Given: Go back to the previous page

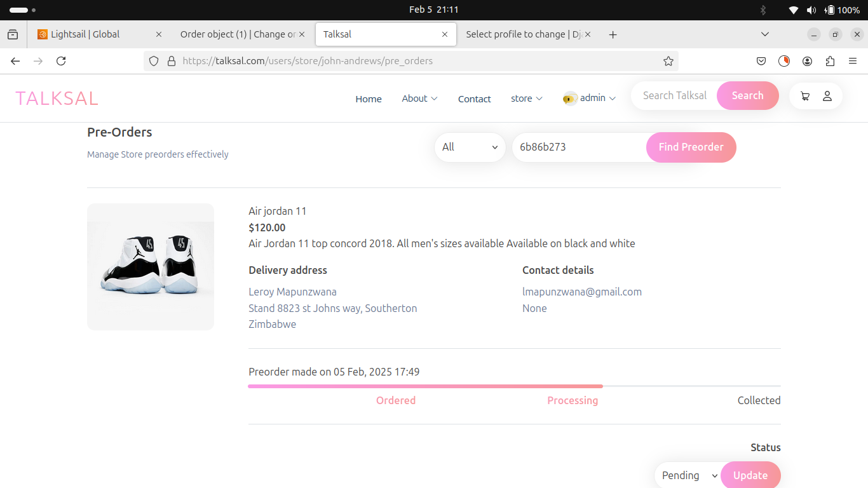Looking at the screenshot, I should [15, 61].
